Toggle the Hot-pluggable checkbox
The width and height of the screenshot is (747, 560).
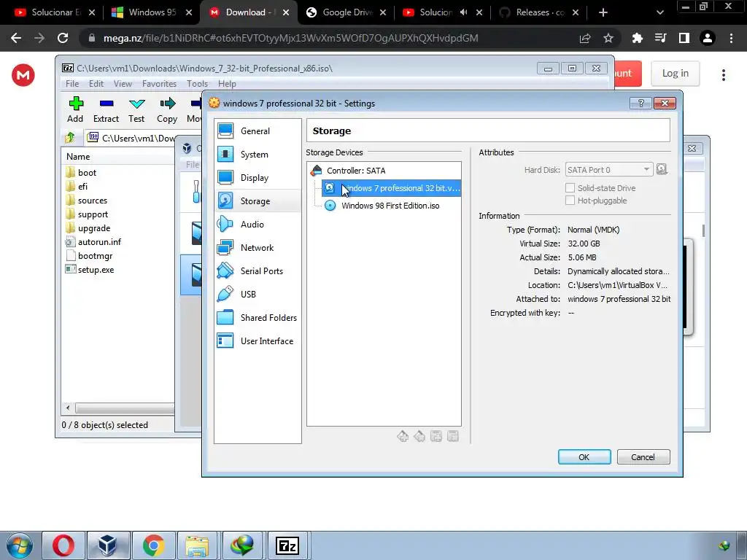570,201
